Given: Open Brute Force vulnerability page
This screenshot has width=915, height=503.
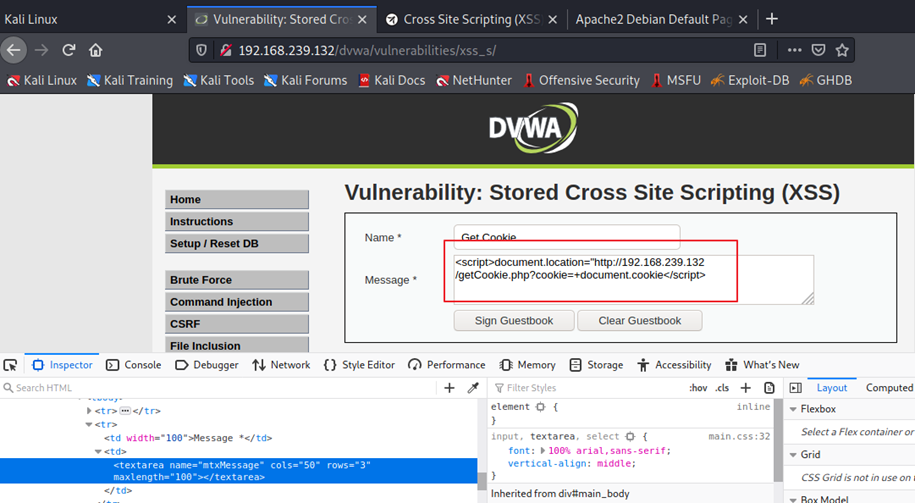Looking at the screenshot, I should pos(236,280).
